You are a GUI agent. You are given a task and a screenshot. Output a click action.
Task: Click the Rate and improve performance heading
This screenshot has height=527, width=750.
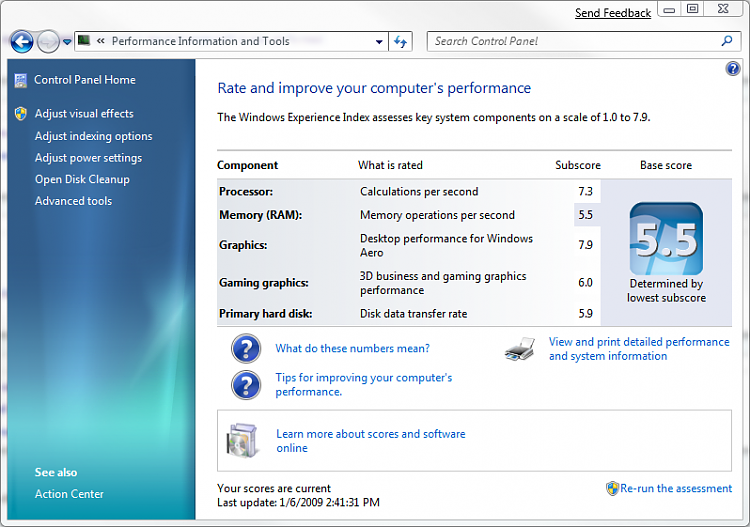(x=374, y=88)
